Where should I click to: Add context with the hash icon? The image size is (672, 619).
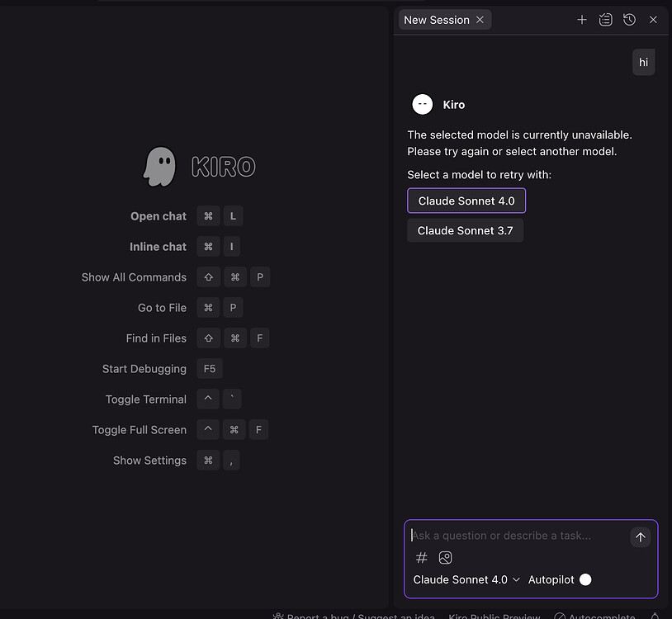point(422,557)
